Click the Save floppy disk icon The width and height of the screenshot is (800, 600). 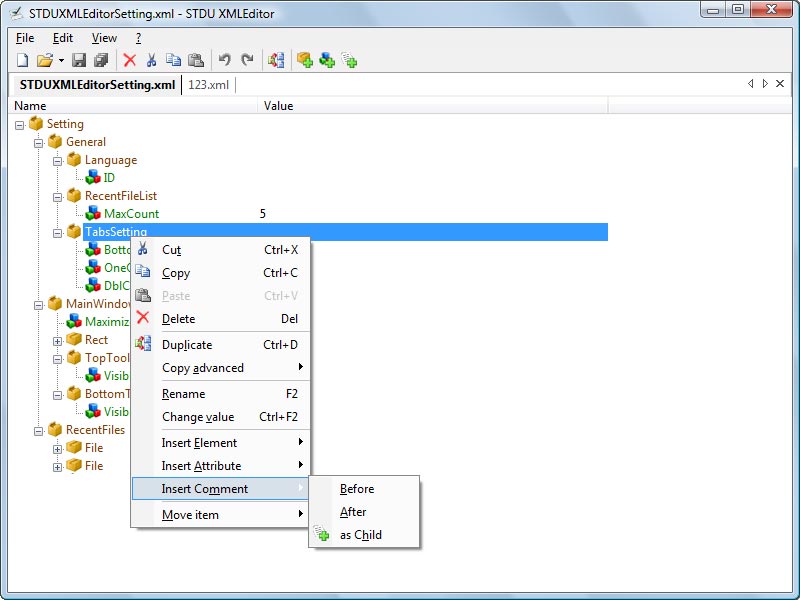79,60
